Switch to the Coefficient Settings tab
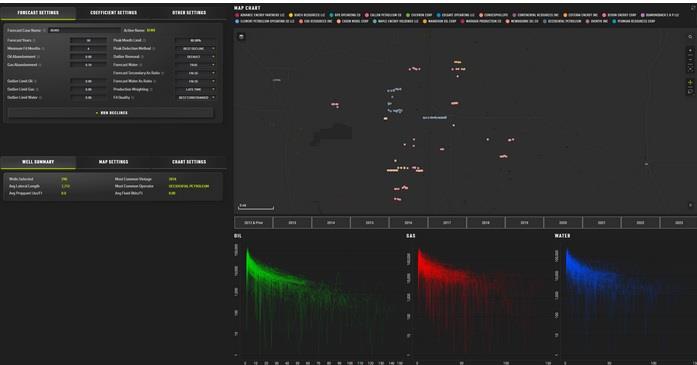 click(x=113, y=12)
